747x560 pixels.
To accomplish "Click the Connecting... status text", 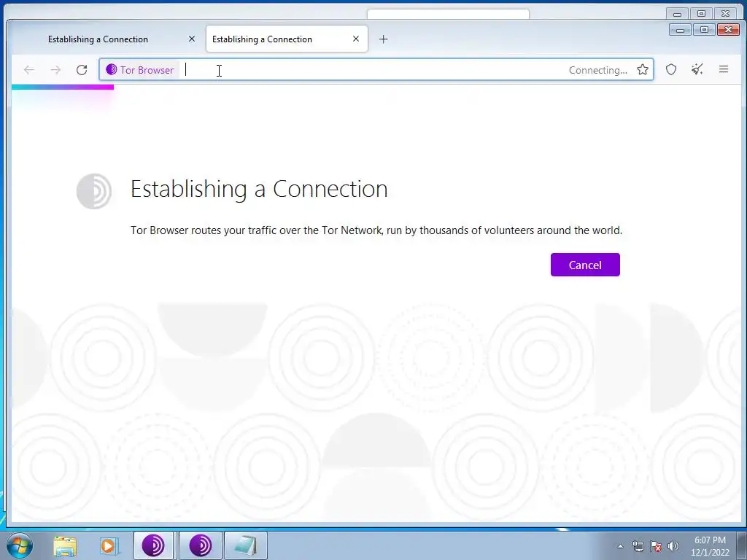I will pyautogui.click(x=598, y=70).
